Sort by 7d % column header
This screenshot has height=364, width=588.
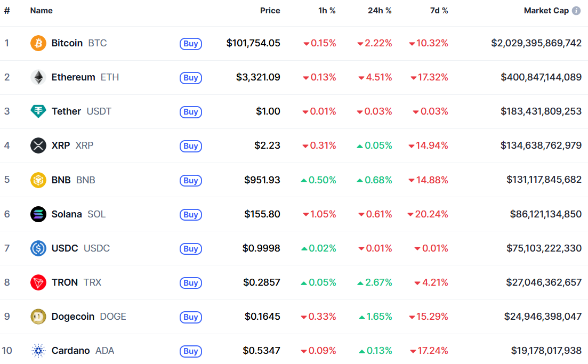click(x=439, y=11)
